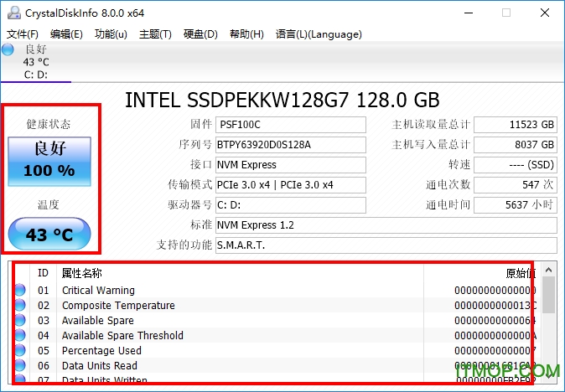565x392 pixels.
Task: Click the status orb for Data Units Read
Action: (x=20, y=366)
